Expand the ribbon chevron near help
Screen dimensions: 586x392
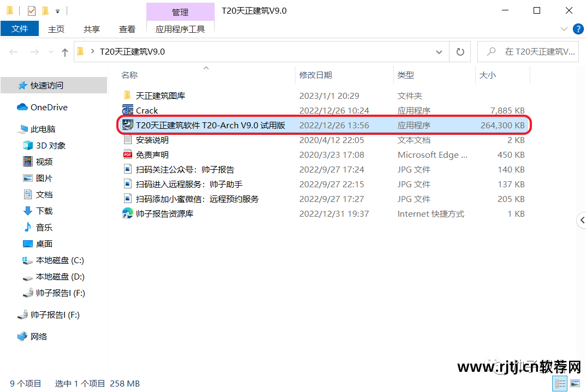[564, 29]
